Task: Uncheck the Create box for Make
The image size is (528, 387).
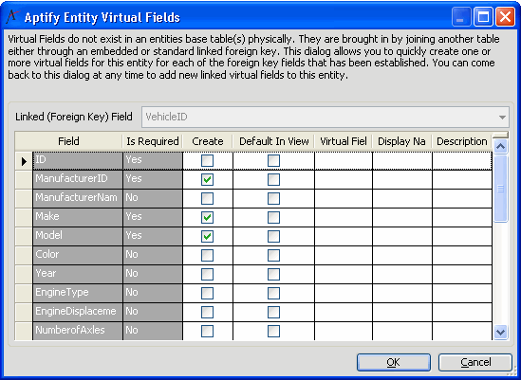Action: click(207, 217)
